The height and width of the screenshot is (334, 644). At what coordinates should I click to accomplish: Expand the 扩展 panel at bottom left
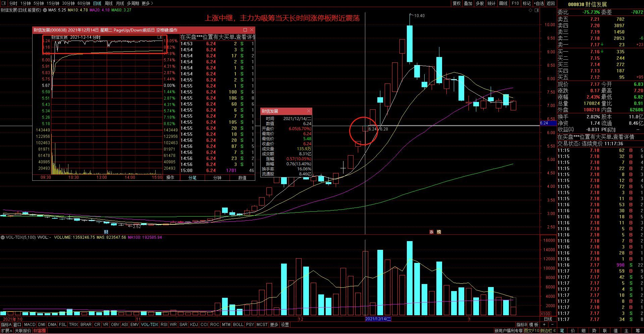(x=6, y=331)
